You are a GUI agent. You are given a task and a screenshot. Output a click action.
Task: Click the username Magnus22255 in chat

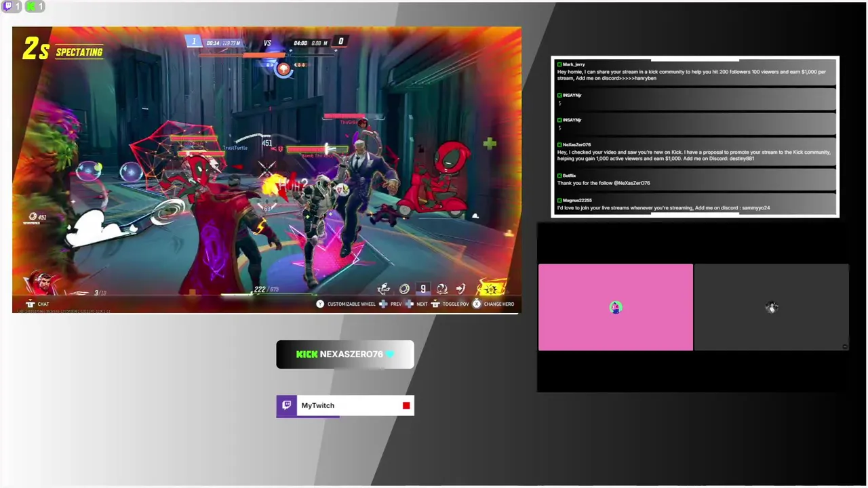(x=577, y=201)
